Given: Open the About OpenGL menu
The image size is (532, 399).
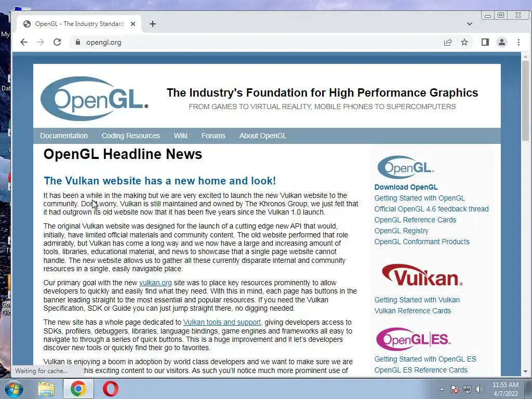Looking at the screenshot, I should pos(263,136).
